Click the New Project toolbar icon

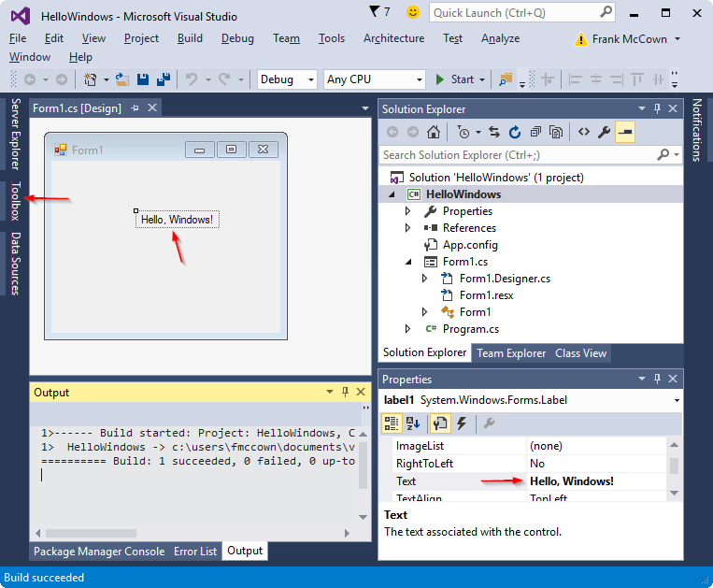(91, 79)
